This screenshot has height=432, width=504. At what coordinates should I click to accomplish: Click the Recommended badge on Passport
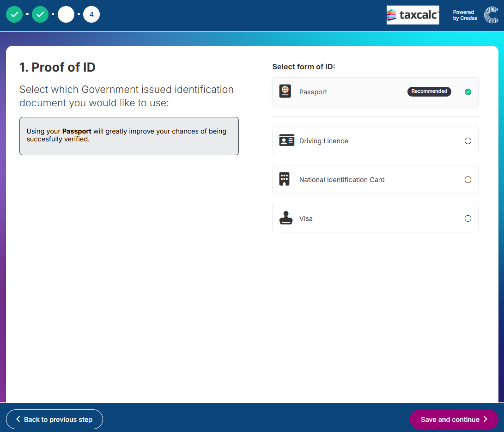pyautogui.click(x=429, y=91)
